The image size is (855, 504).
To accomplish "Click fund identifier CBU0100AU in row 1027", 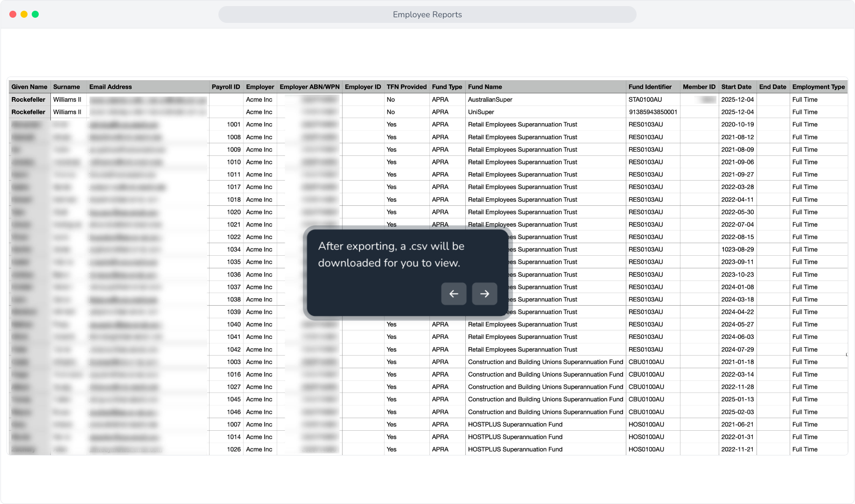I will coord(646,387).
